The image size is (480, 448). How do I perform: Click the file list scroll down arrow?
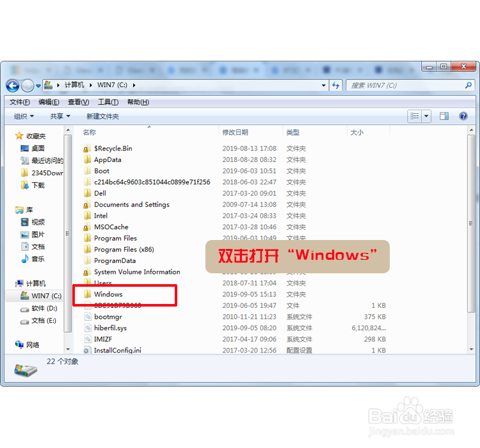click(x=471, y=349)
